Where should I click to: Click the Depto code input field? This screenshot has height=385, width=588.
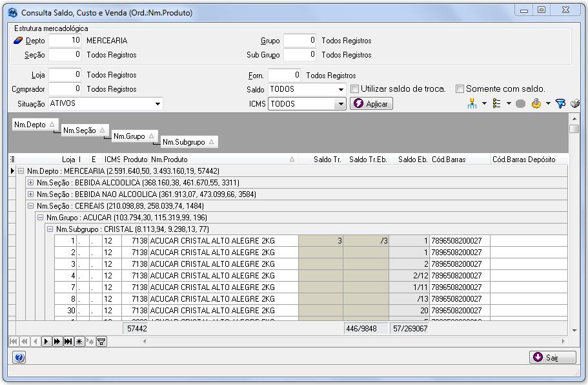[65, 41]
